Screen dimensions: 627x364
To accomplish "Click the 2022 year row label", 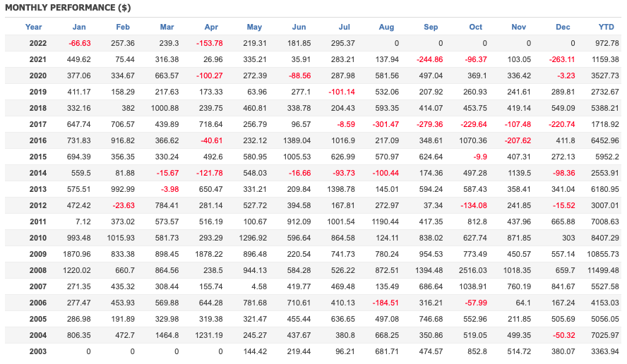I will click(x=38, y=43).
